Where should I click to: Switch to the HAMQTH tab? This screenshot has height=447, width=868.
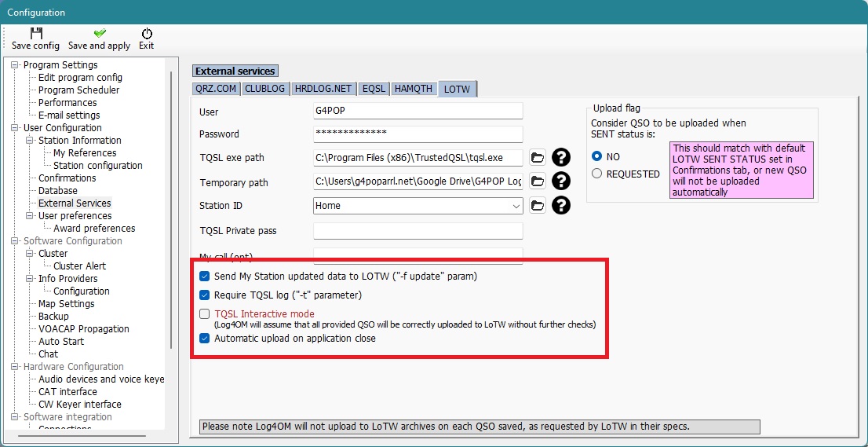click(x=414, y=89)
